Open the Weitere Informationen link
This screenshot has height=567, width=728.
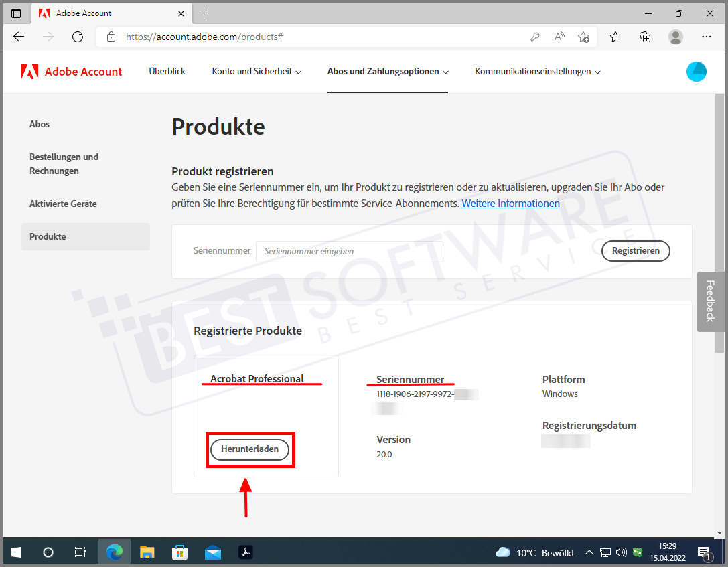(510, 203)
